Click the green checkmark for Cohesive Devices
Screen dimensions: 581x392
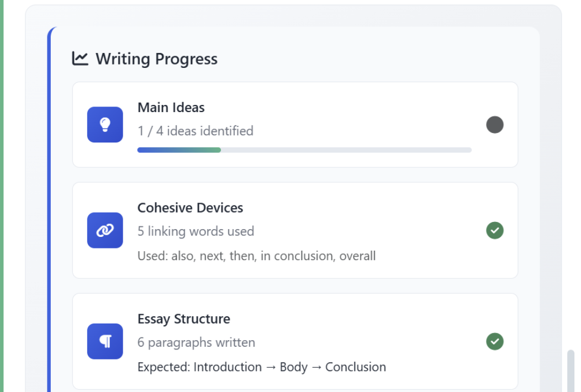495,230
